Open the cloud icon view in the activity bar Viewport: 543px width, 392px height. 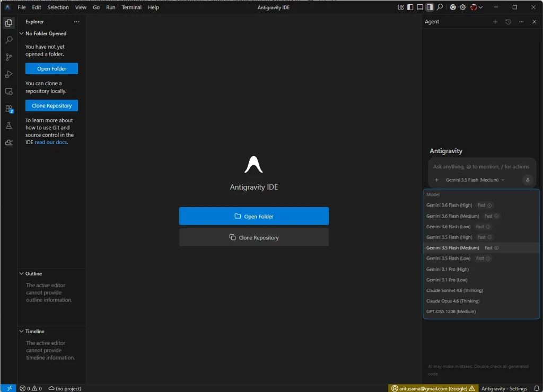pos(8,142)
